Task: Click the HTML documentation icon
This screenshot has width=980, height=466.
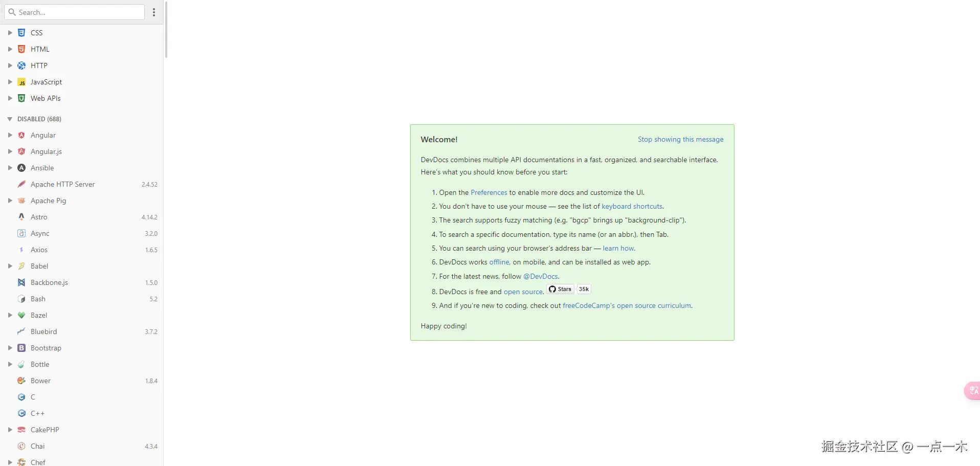Action: [x=21, y=49]
